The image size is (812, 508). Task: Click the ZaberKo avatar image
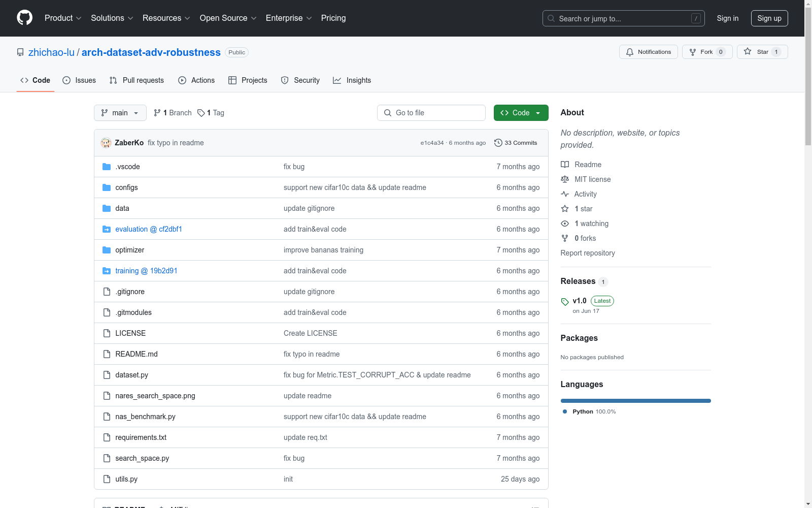point(106,143)
